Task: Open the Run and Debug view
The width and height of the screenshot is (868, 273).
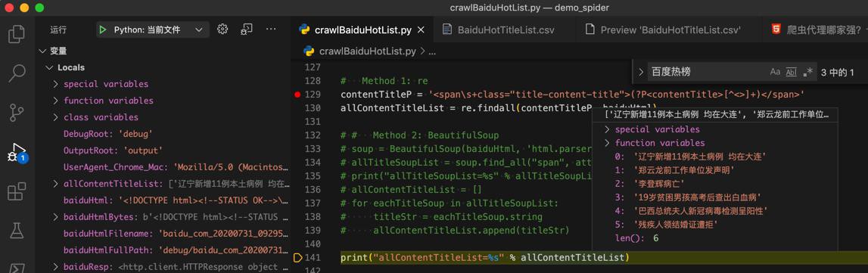Action: 17,153
